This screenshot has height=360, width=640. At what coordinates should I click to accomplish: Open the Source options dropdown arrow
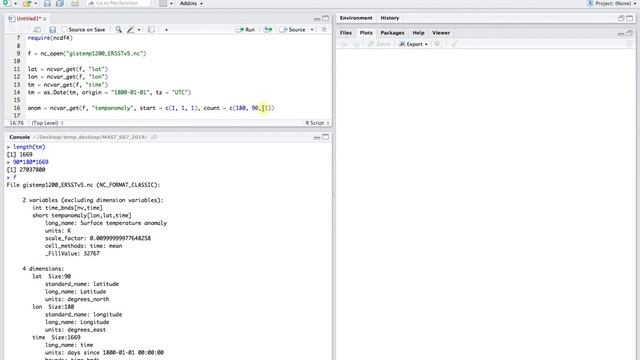point(312,30)
